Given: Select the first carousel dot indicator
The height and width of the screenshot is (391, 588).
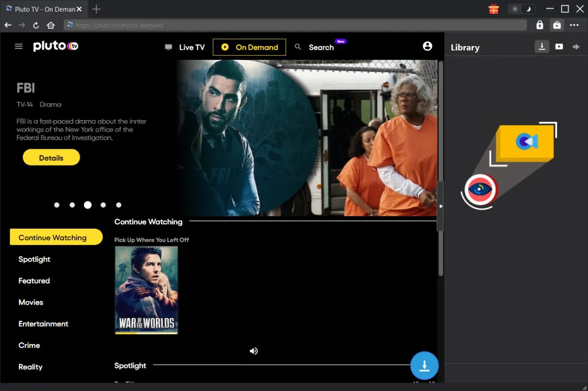Looking at the screenshot, I should (57, 205).
